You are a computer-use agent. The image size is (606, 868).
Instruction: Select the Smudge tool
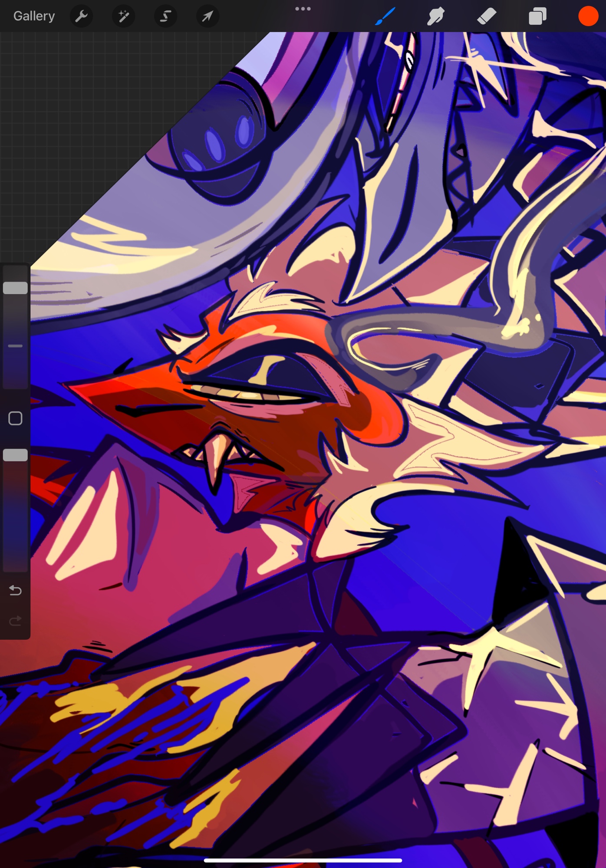tap(435, 16)
